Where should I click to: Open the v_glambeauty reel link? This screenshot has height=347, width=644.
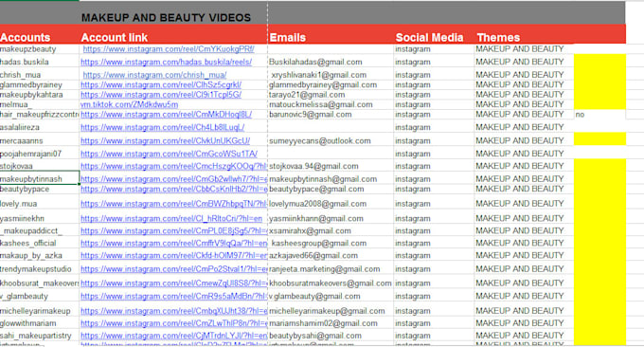tap(173, 297)
